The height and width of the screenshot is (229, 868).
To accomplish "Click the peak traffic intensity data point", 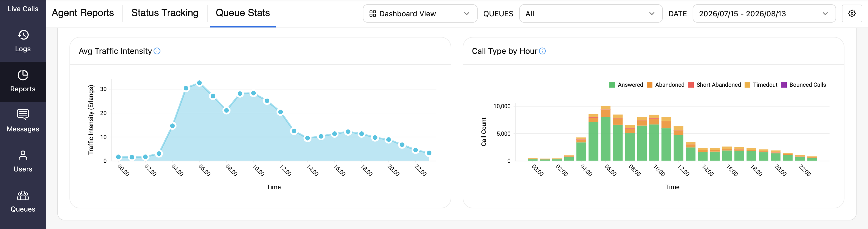I will 199,83.
